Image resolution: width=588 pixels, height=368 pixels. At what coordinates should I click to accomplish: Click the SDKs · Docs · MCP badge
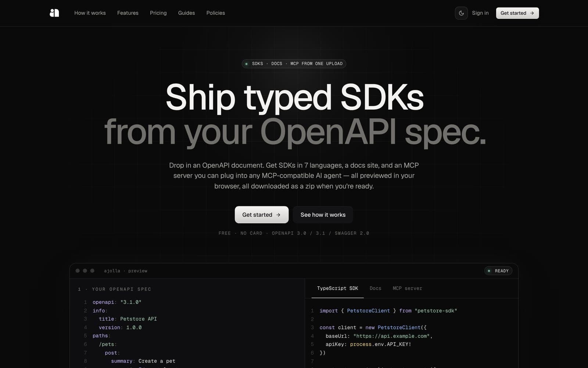click(x=294, y=64)
